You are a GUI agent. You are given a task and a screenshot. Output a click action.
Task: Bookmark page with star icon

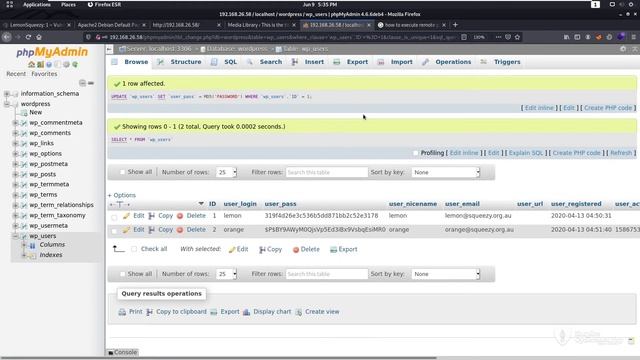pyautogui.click(x=517, y=37)
